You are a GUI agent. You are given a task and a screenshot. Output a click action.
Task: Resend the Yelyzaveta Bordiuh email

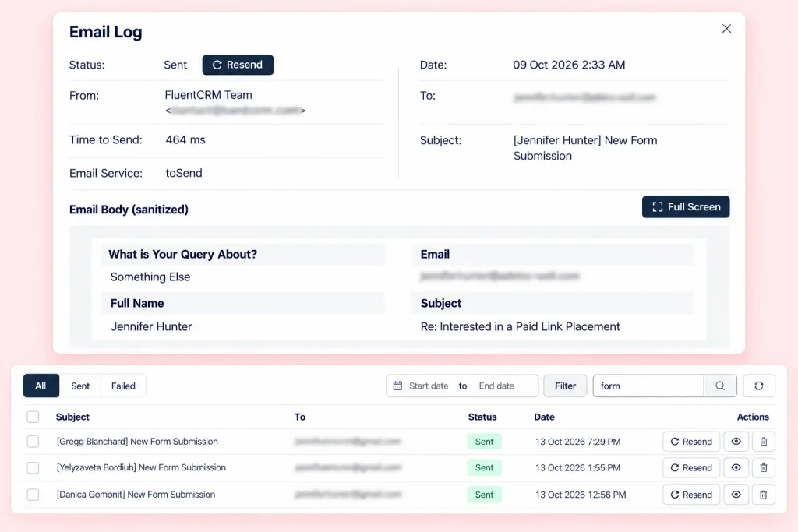pyautogui.click(x=691, y=467)
